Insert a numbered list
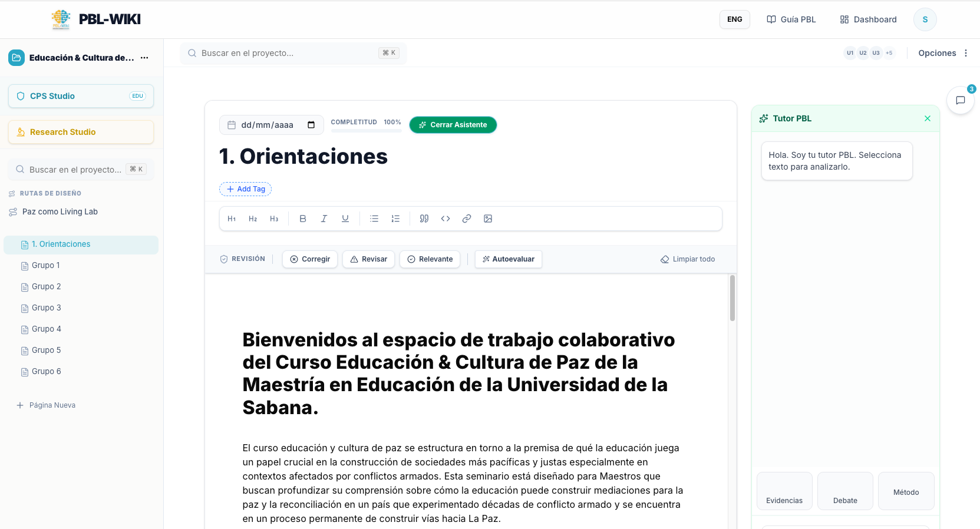This screenshot has height=529, width=980. click(395, 219)
